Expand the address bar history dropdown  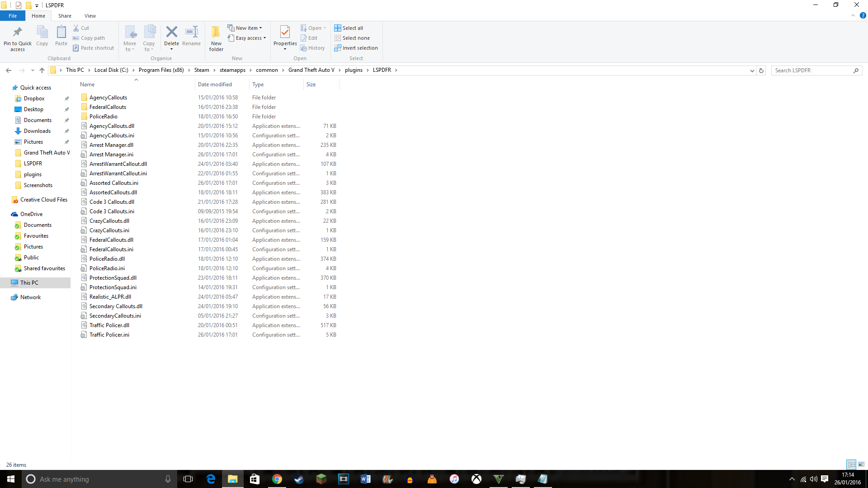[752, 70]
